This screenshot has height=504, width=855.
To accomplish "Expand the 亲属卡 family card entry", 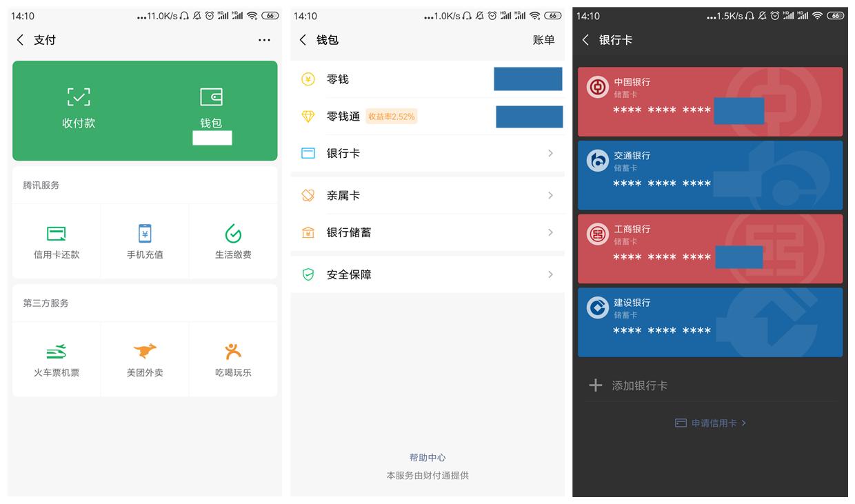I will 427,195.
